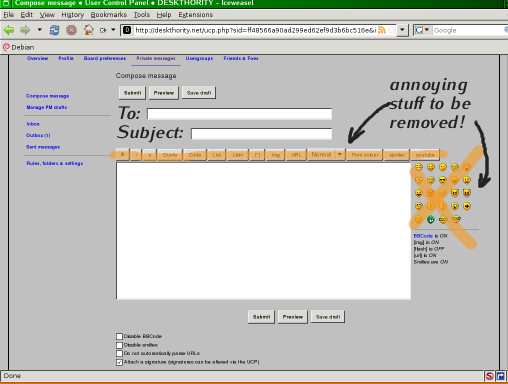508x384 pixels.
Task: Open the Sent messages link
Action: click(43, 147)
